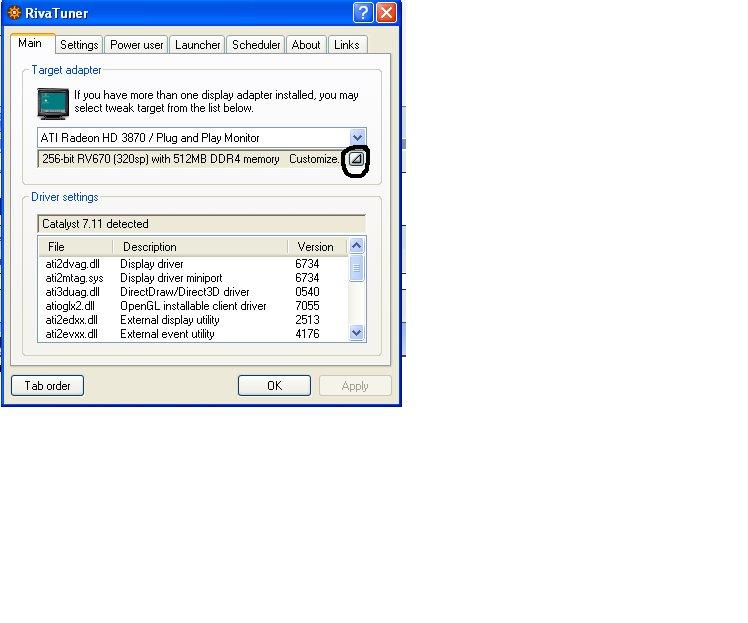Sort by the Description column header

200,247
